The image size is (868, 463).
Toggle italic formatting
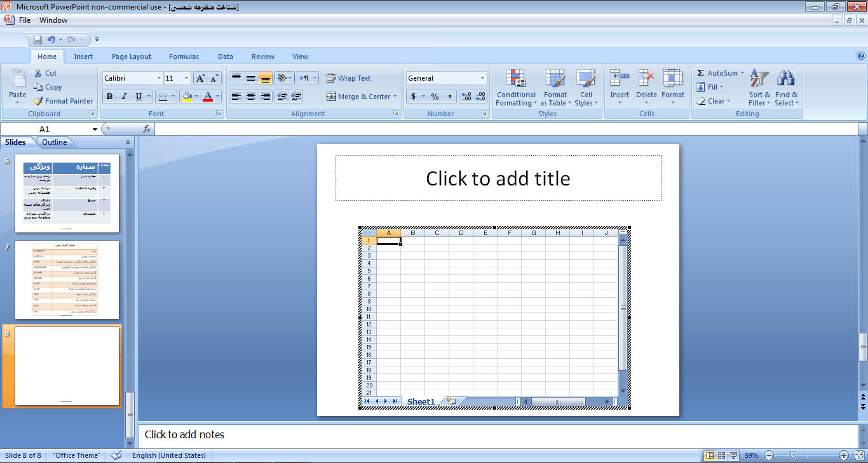tap(124, 97)
